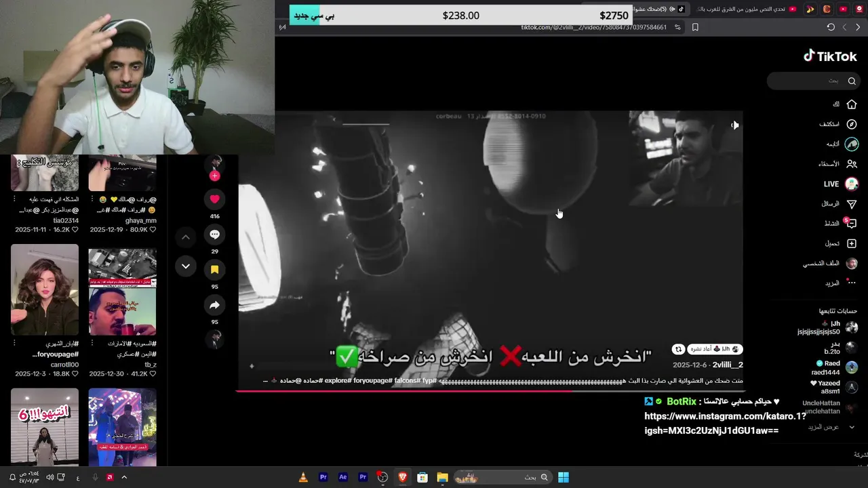Click the Windows taskbar search box
Screen dimensions: 868x488
[x=502, y=477]
